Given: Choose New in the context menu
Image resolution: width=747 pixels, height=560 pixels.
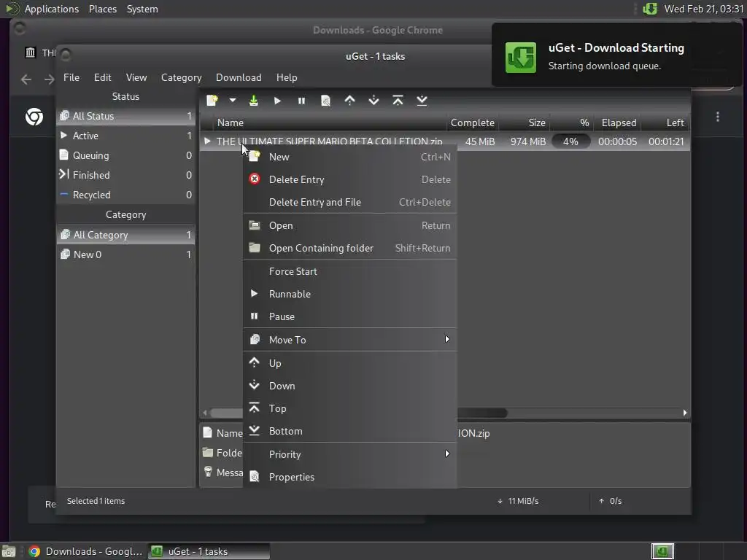Looking at the screenshot, I should click(x=349, y=157).
